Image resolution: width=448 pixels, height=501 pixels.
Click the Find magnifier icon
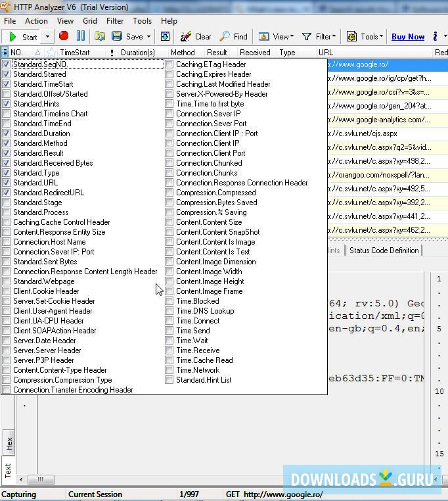225,36
